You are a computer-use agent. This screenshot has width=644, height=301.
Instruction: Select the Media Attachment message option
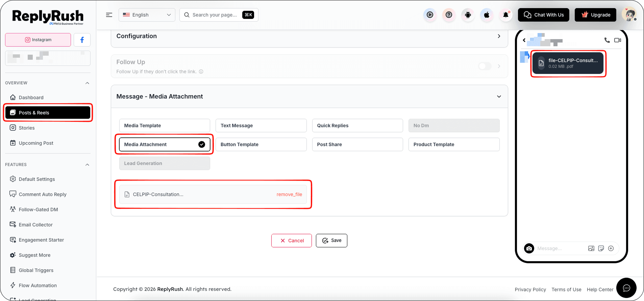[165, 144]
